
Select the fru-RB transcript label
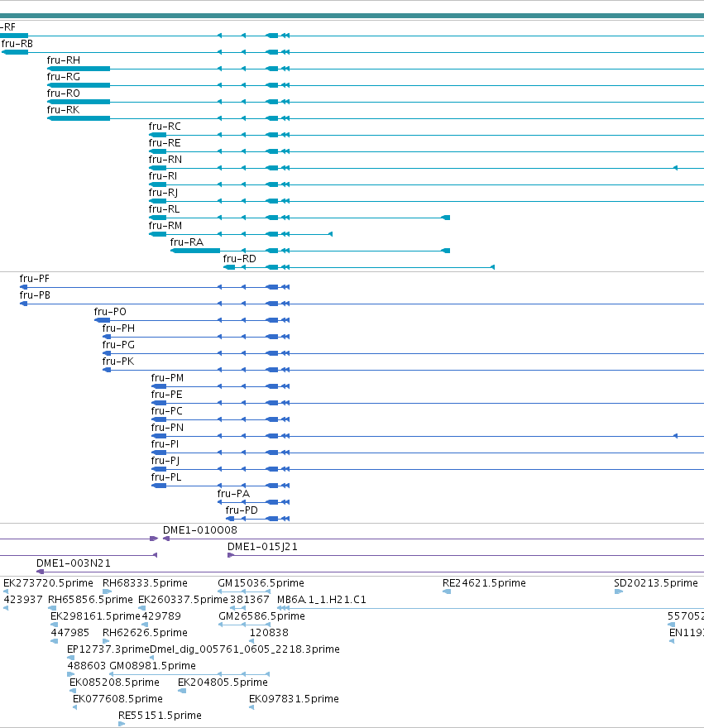point(17,44)
